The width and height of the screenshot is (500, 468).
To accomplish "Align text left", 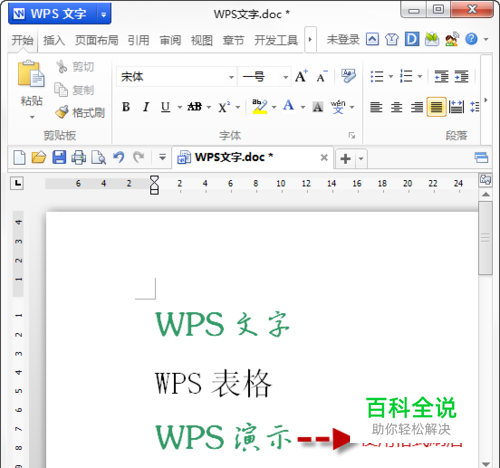I will pyautogui.click(x=376, y=107).
